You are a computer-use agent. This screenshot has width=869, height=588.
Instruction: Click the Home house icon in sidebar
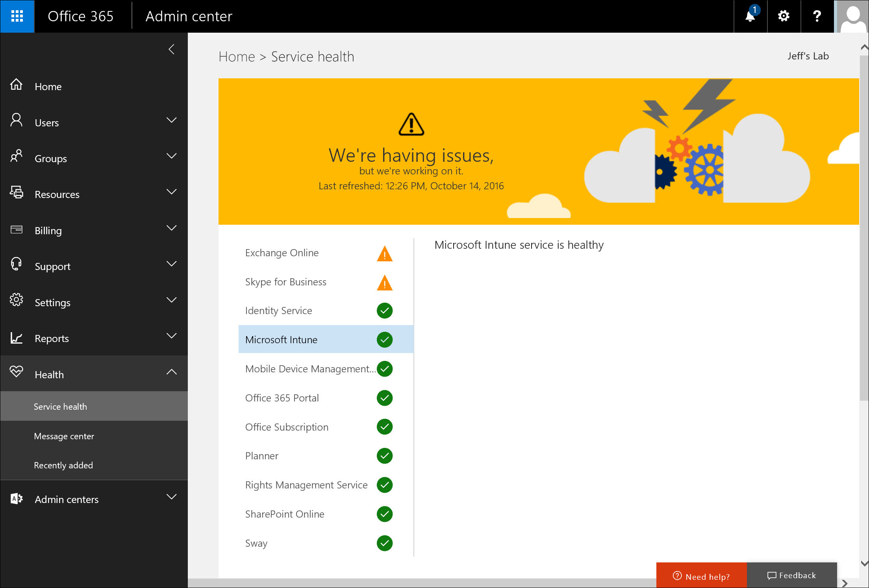[16, 84]
